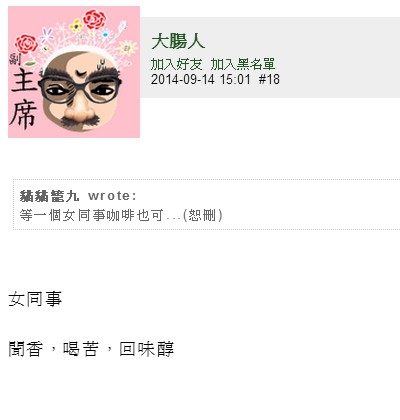Click the 主席 calligraphy in the avatar

pos(23,99)
